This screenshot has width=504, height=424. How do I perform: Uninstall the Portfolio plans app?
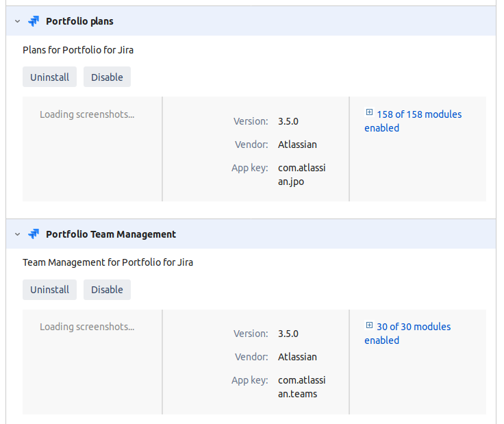[x=49, y=77]
